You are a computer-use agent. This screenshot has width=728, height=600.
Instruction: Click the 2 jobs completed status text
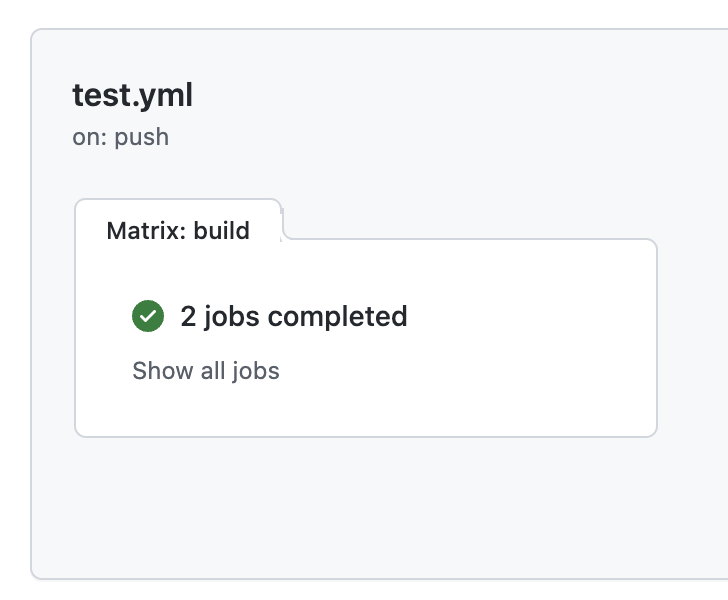(x=294, y=317)
